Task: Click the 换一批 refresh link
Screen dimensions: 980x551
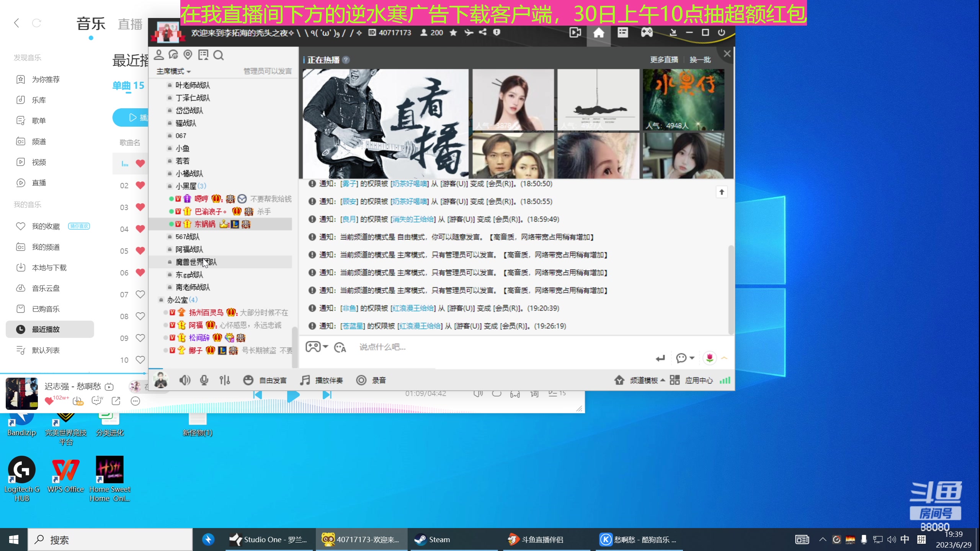Action: coord(700,60)
